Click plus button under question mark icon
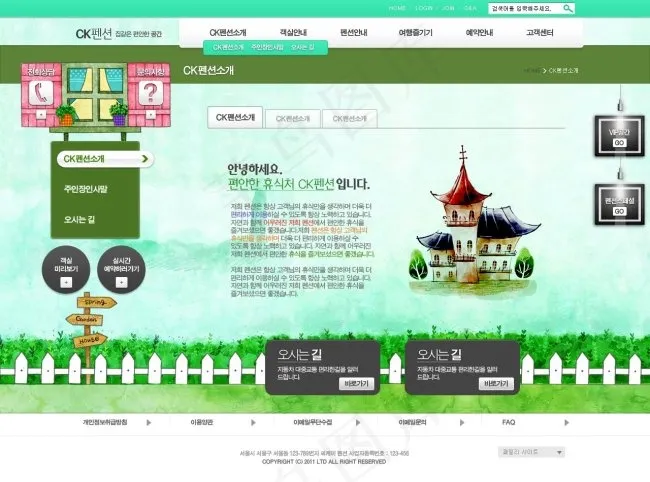This screenshot has width=650, height=482. (151, 114)
